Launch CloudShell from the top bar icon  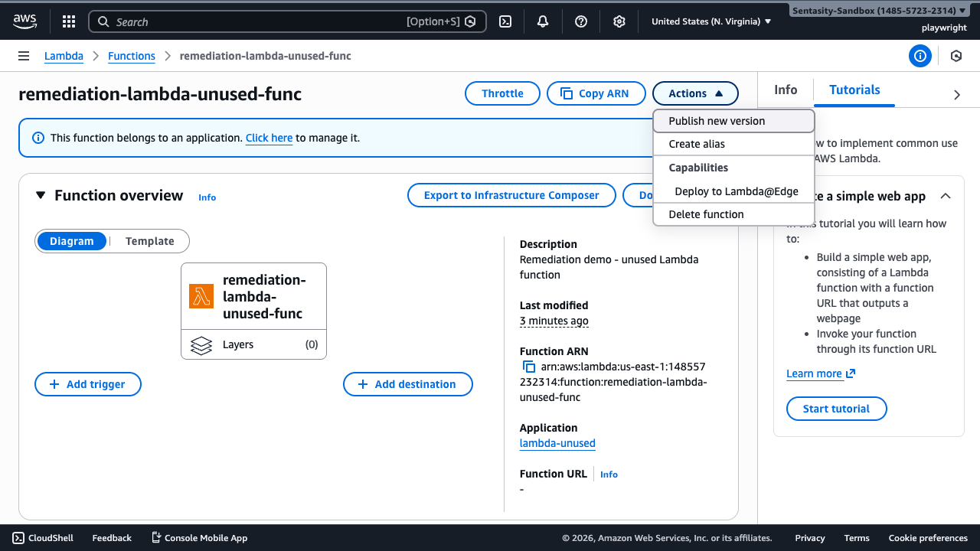pos(505,21)
